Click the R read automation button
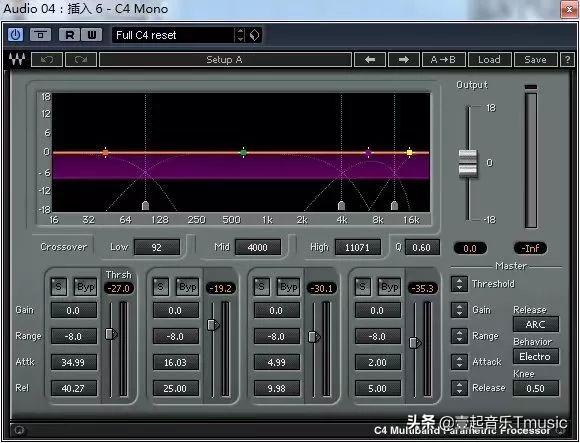Image resolution: width=580 pixels, height=443 pixels. pos(69,35)
